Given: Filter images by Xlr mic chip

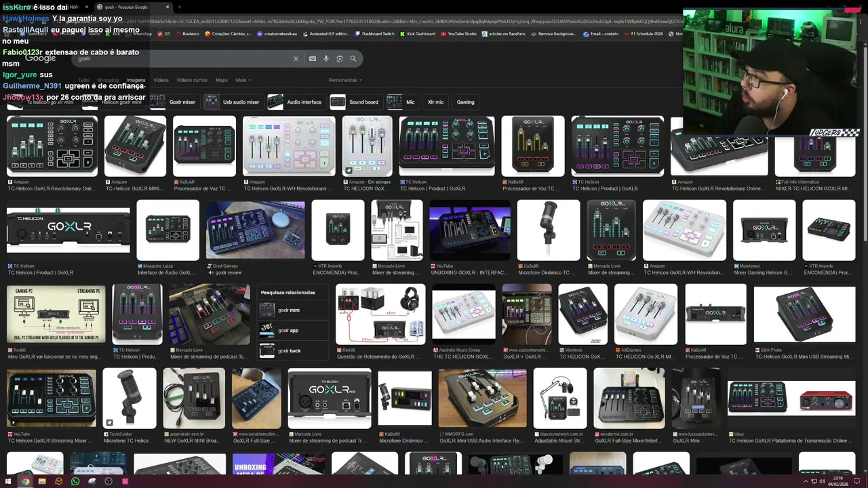Looking at the screenshot, I should tap(435, 102).
